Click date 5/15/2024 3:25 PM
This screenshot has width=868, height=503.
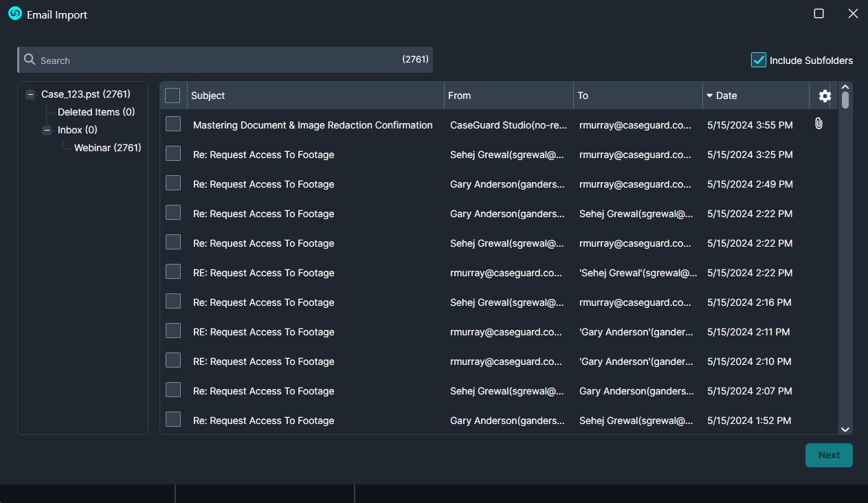click(750, 155)
